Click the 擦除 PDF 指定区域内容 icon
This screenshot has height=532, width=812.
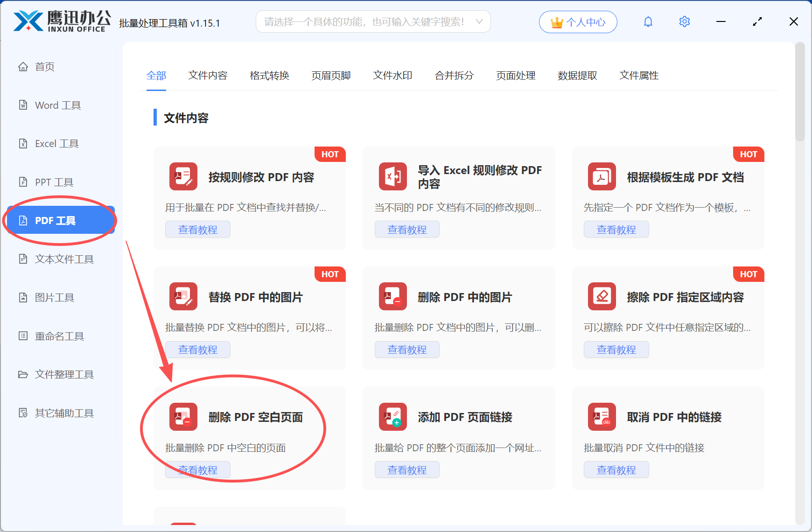point(602,296)
